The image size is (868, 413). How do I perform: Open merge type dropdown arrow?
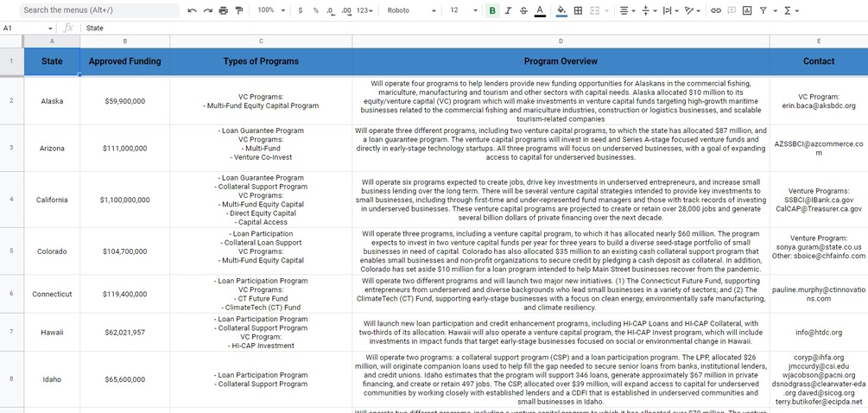(607, 10)
